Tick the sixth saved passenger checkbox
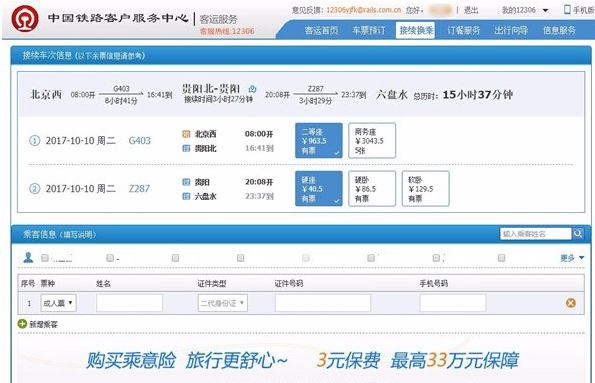 [371, 258]
